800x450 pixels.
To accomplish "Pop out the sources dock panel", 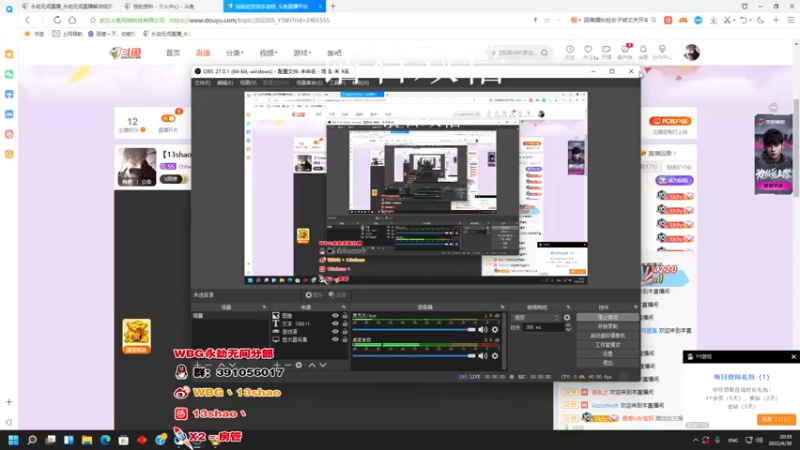I will [x=343, y=307].
